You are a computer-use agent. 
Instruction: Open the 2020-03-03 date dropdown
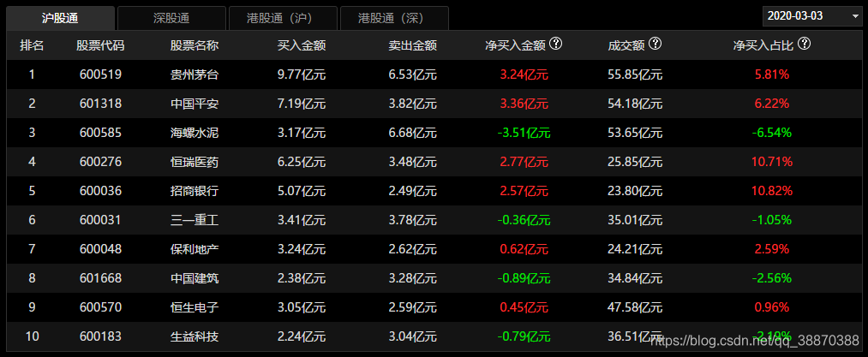click(x=811, y=16)
